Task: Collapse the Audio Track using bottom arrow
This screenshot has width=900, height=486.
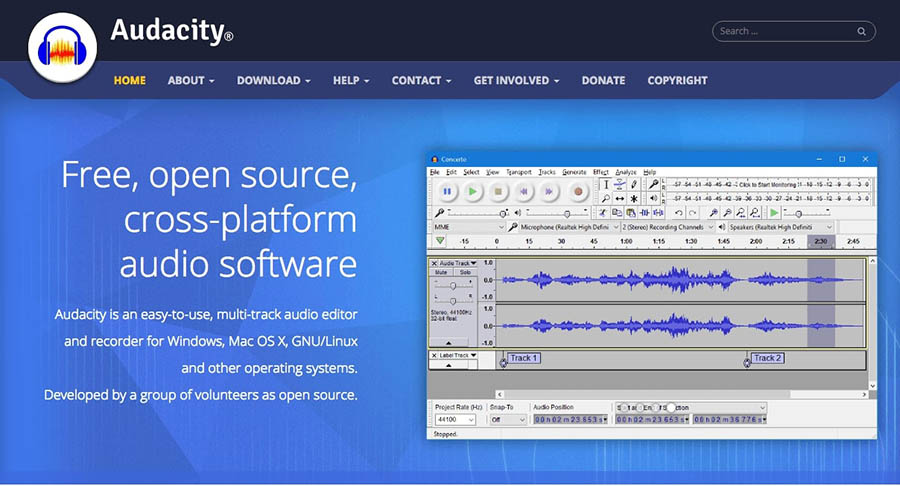Action: [x=449, y=343]
